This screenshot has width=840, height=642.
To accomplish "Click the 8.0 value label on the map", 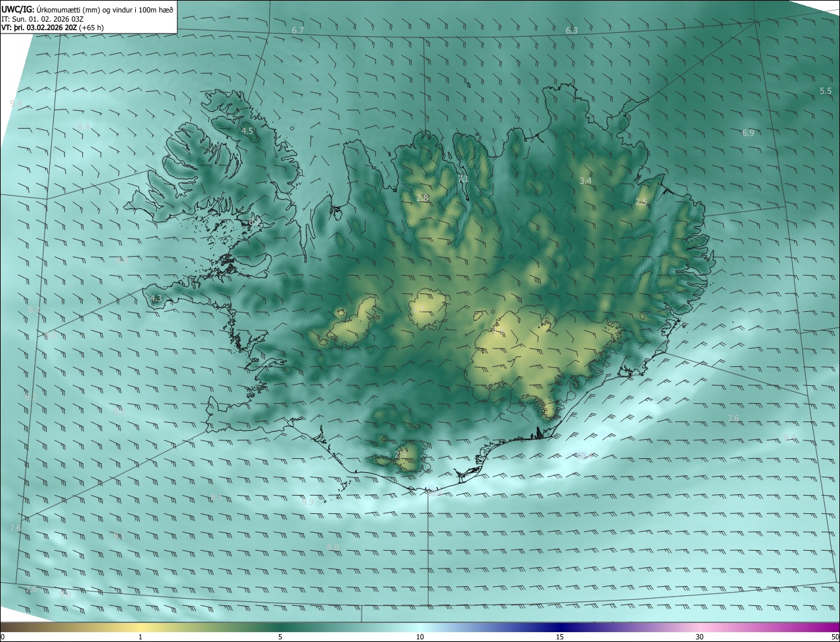I will coord(333,547).
